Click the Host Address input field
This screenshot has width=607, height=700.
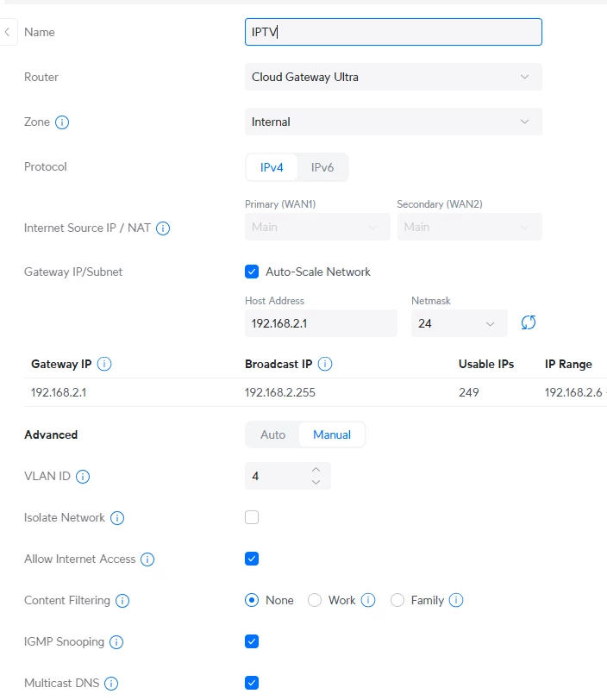320,323
